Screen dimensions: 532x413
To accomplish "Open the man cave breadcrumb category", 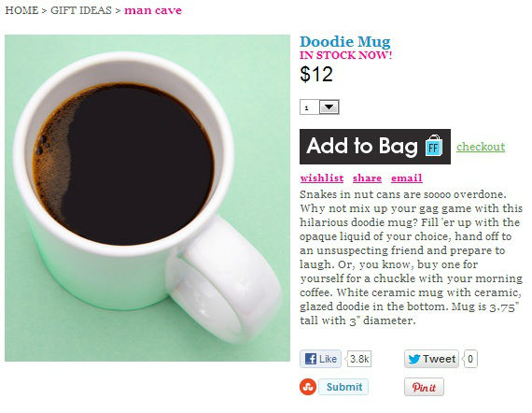I will (x=153, y=10).
